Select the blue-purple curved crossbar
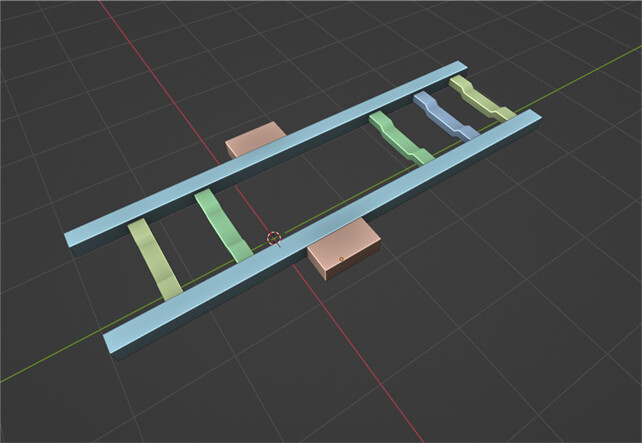 [445, 116]
